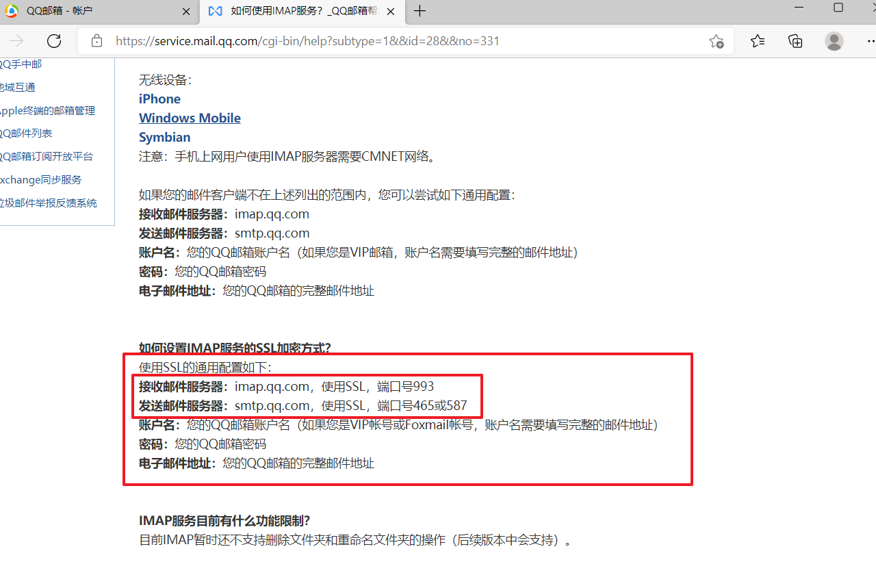The height and width of the screenshot is (588, 876).
Task: Close the 如何使用IMAP服务 tab
Action: pyautogui.click(x=391, y=11)
